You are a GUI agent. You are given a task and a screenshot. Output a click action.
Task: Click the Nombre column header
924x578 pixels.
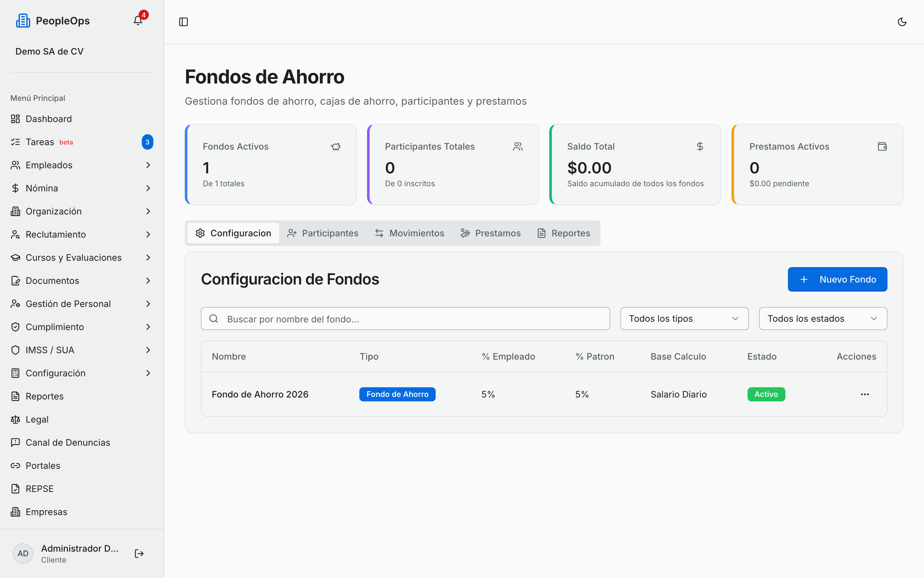229,356
